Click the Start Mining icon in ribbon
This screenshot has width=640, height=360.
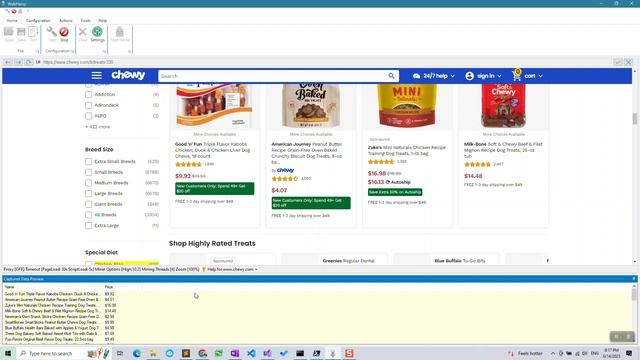click(120, 31)
